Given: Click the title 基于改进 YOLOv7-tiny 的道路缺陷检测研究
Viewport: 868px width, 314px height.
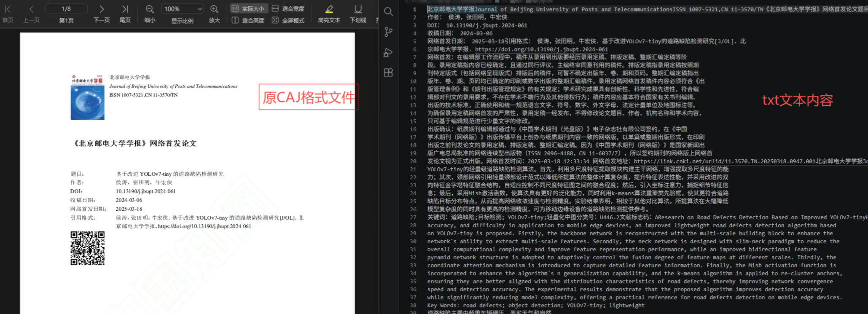Looking at the screenshot, I should (x=170, y=174).
